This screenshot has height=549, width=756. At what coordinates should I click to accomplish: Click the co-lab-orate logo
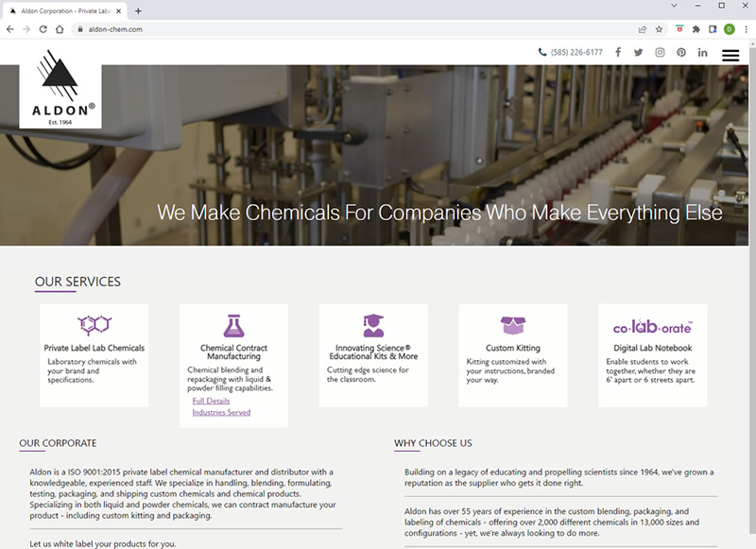(x=652, y=327)
